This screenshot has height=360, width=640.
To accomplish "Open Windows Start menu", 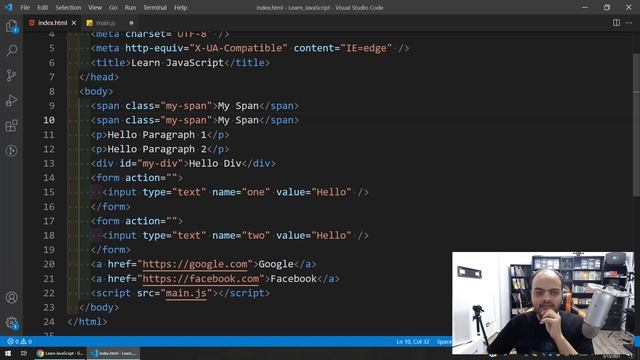I will pos(8,353).
